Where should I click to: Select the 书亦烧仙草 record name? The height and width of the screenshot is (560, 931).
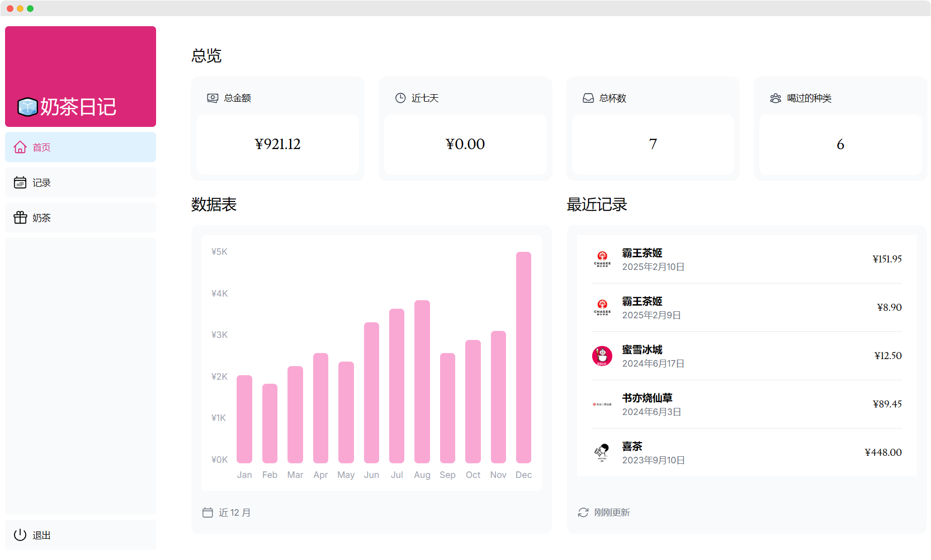(x=647, y=398)
